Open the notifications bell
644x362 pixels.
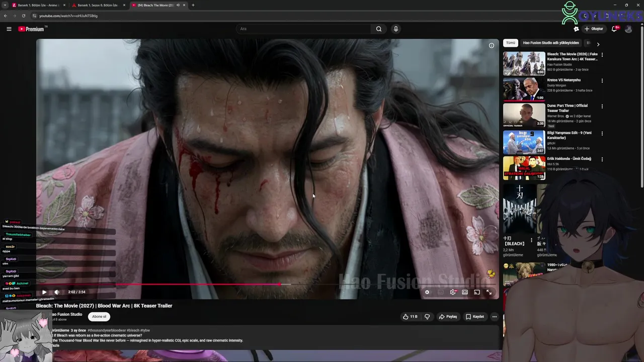[x=614, y=29]
